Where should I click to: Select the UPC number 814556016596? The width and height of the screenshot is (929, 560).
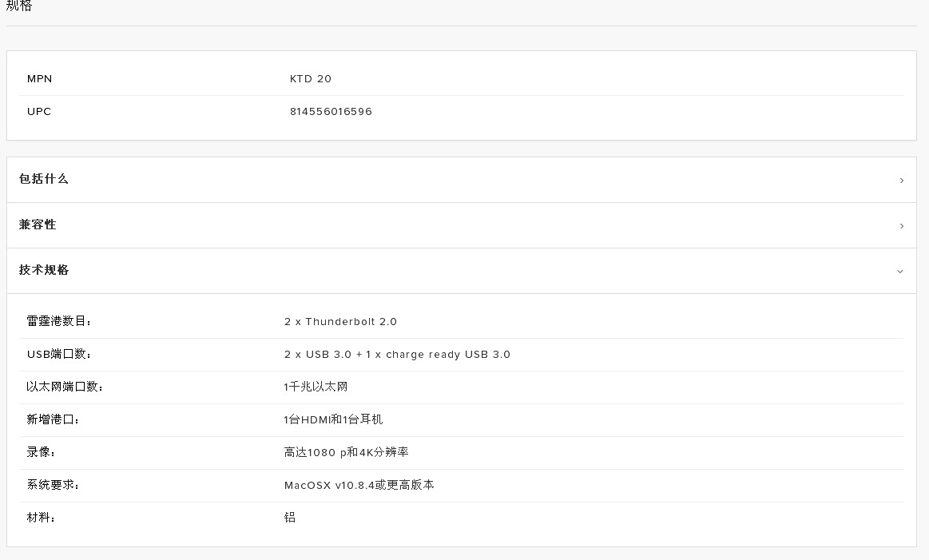point(331,111)
